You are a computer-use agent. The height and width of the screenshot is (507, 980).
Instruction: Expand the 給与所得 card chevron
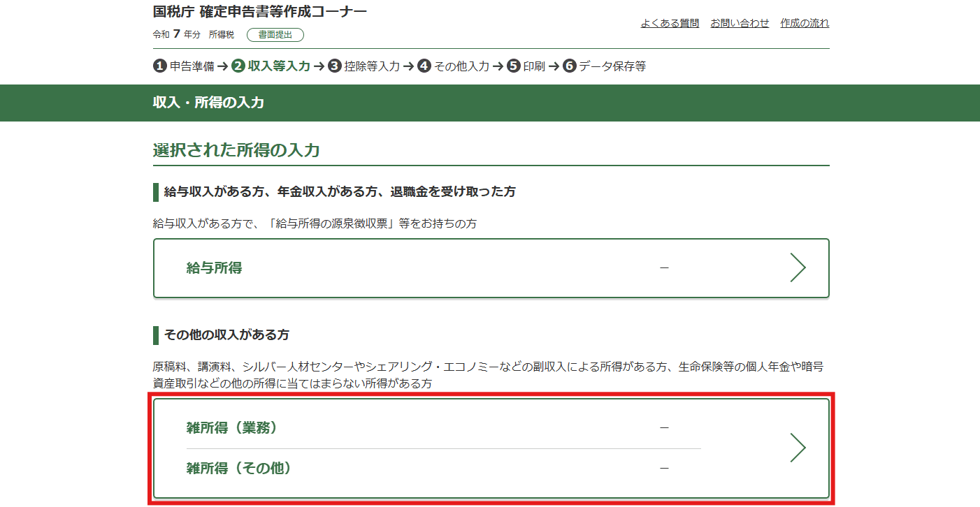click(x=798, y=268)
